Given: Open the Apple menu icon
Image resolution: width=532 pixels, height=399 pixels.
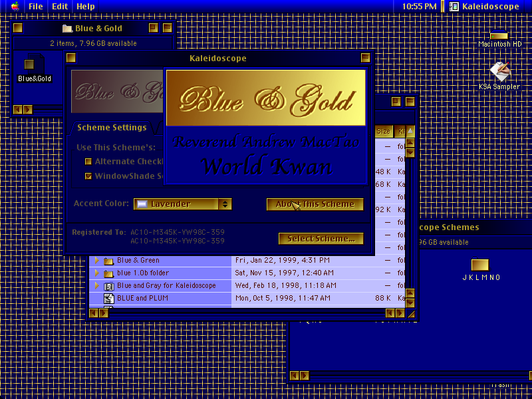Looking at the screenshot, I should pos(15,6).
